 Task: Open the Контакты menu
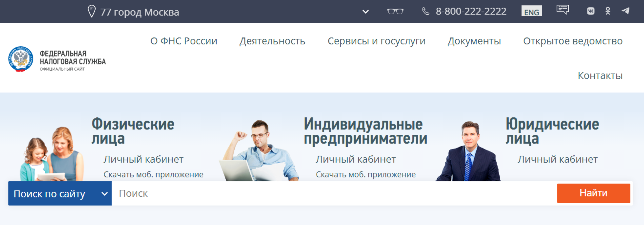point(600,75)
